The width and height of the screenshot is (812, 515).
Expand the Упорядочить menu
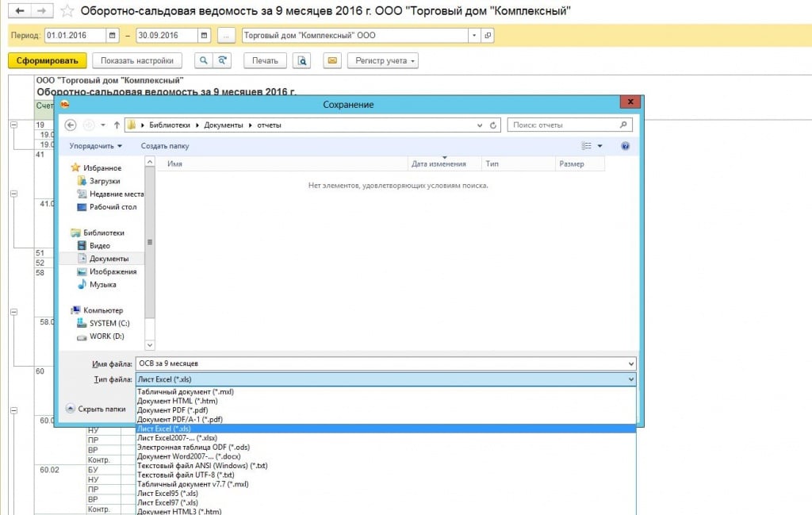pyautogui.click(x=95, y=146)
